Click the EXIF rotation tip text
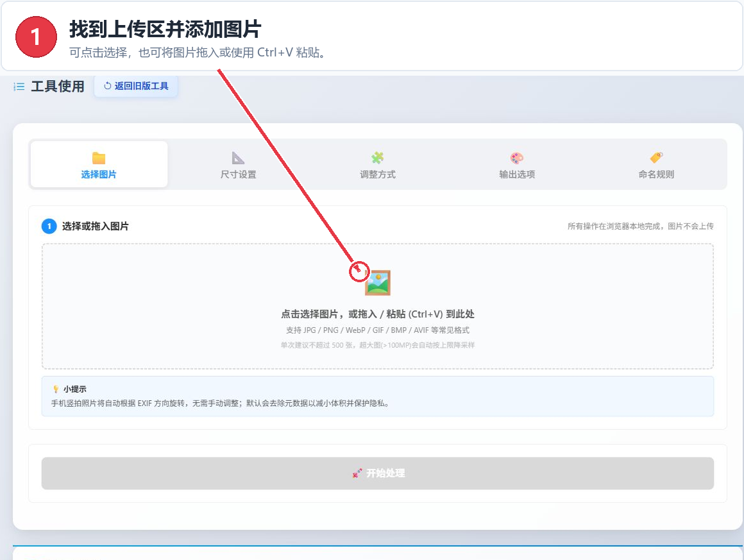This screenshot has height=560, width=744. [221, 403]
